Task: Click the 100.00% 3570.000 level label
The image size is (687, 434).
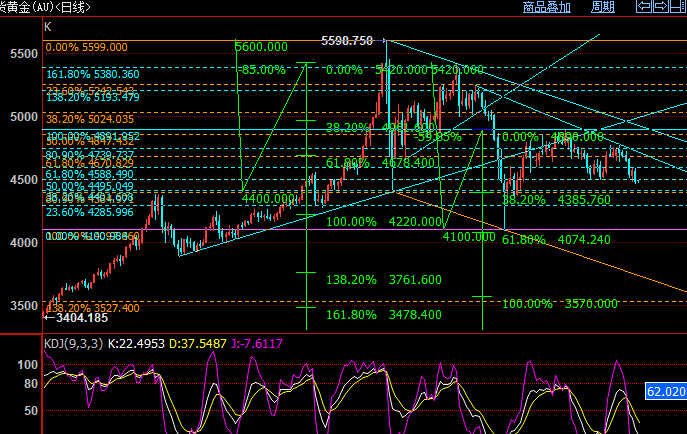Action: click(x=560, y=304)
